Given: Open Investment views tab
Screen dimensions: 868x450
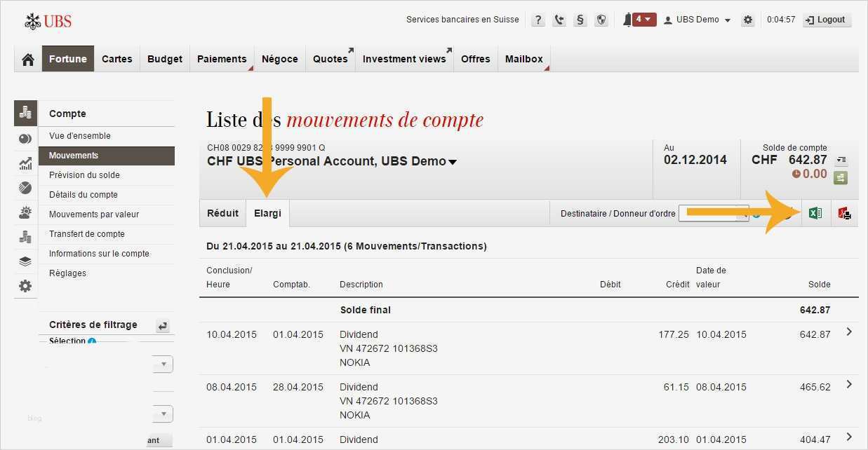Looking at the screenshot, I should click(404, 59).
